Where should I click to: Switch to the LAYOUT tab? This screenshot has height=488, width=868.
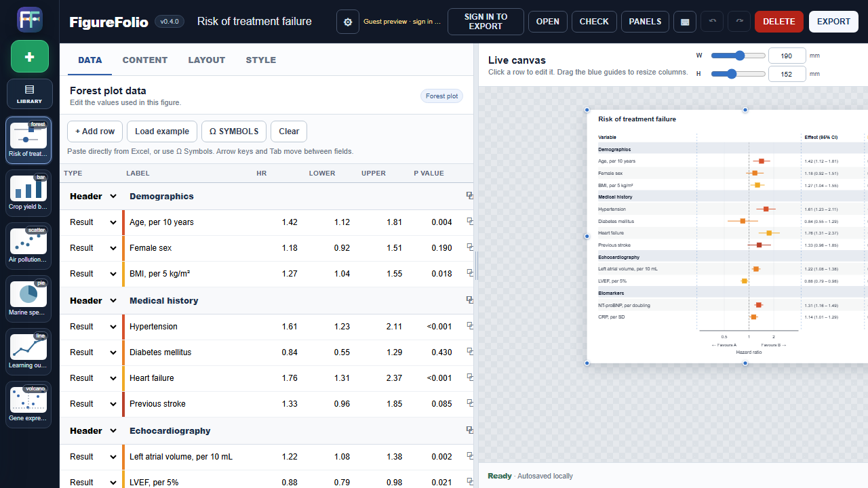[x=207, y=60]
